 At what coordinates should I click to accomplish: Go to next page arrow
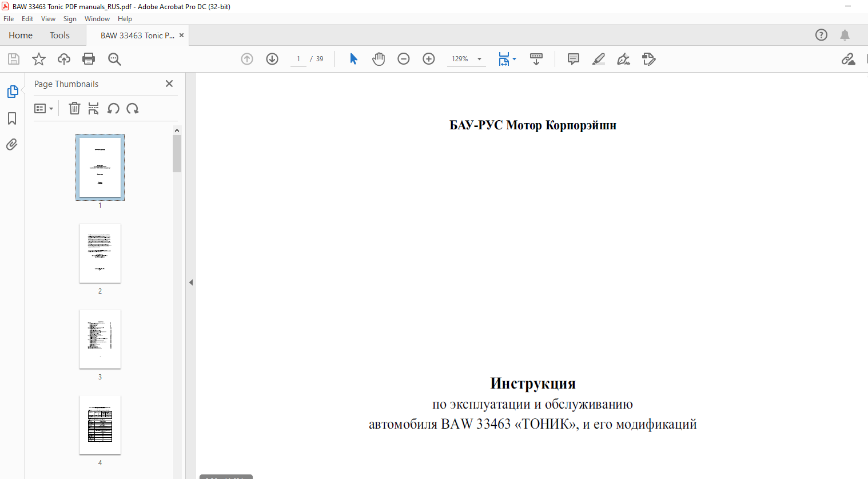pyautogui.click(x=272, y=59)
